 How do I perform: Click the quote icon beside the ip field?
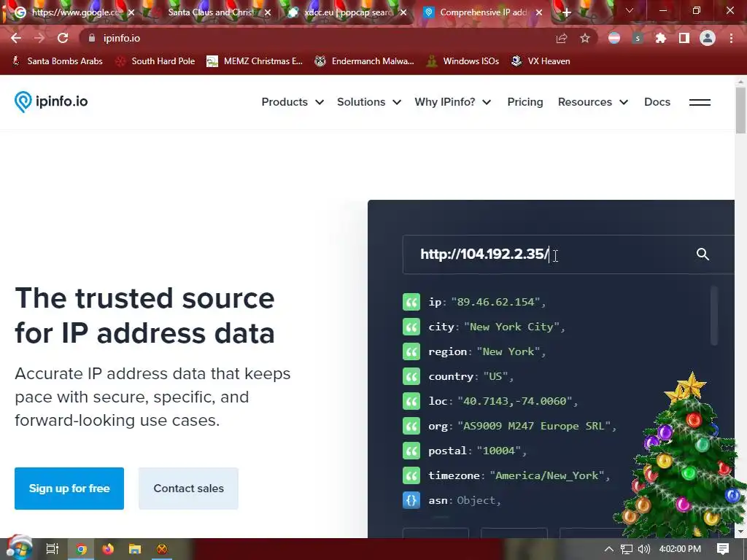[x=411, y=302]
